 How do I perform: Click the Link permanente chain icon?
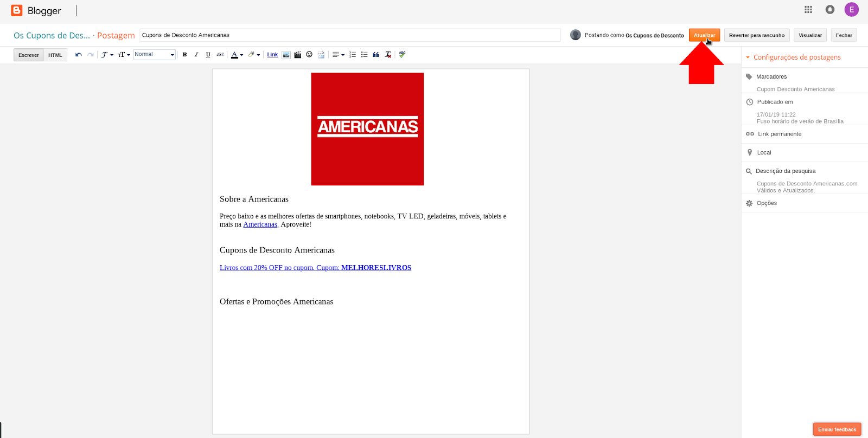click(750, 134)
